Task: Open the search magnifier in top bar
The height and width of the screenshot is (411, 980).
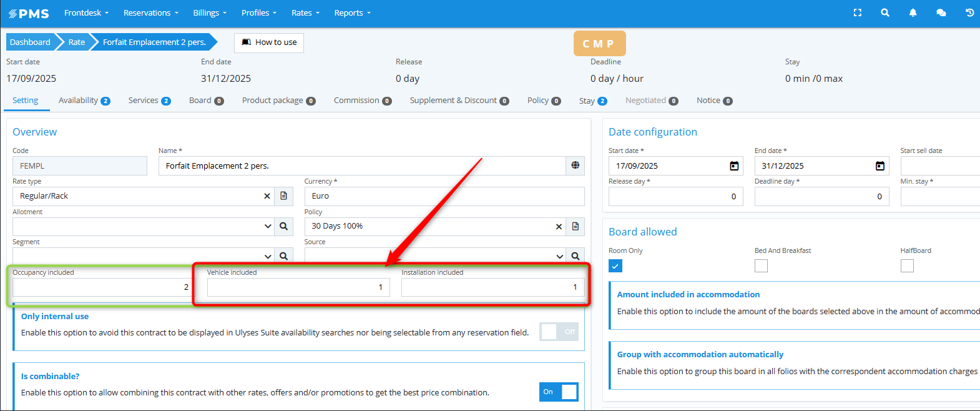Action: [885, 12]
